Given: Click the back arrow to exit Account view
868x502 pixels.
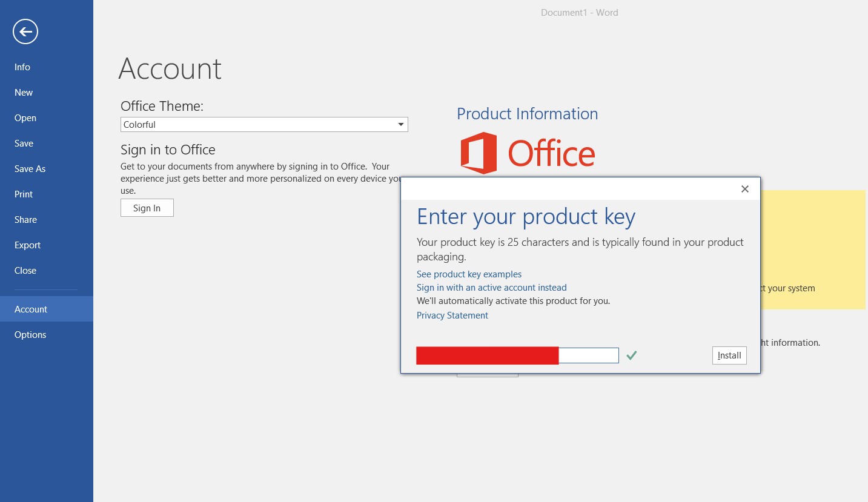Looking at the screenshot, I should (25, 31).
